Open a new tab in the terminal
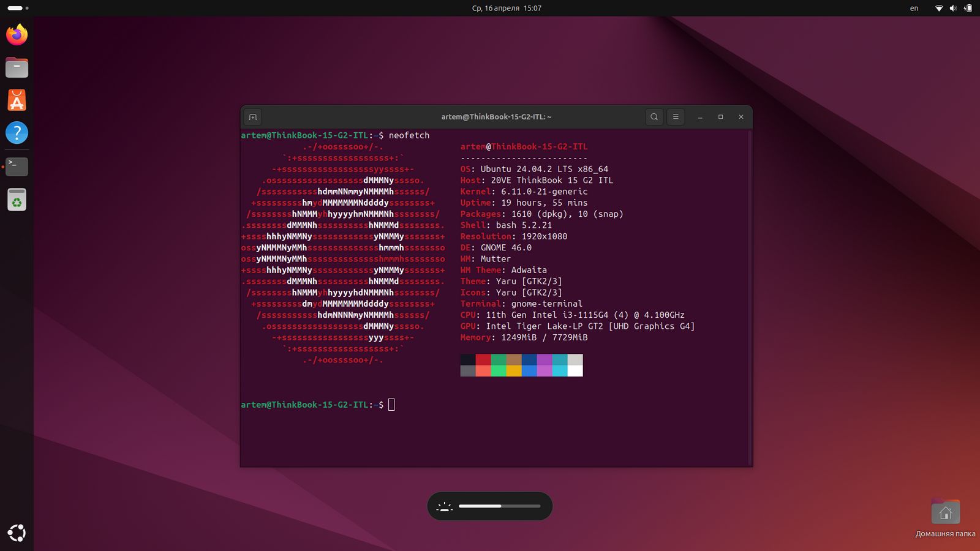This screenshot has width=980, height=551. coord(252,117)
